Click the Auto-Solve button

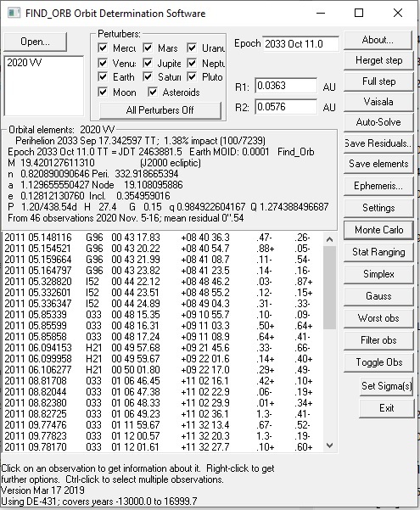tap(378, 122)
